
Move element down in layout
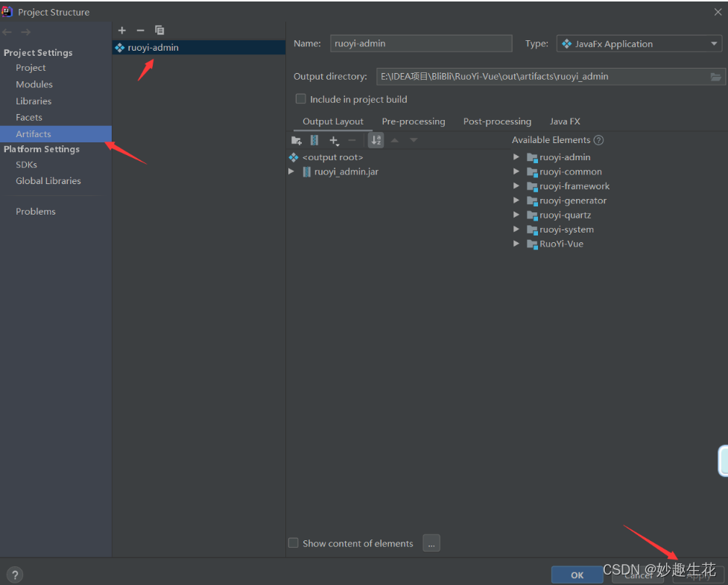(x=414, y=140)
